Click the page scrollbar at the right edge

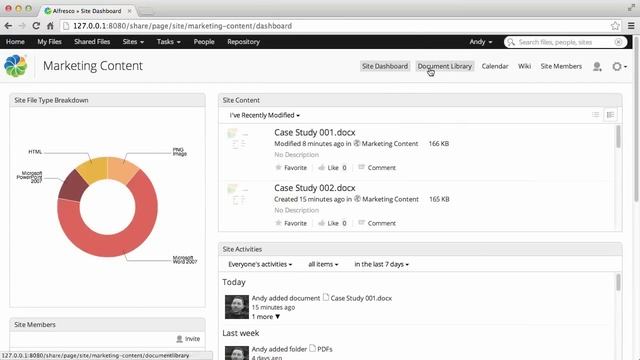click(x=636, y=118)
